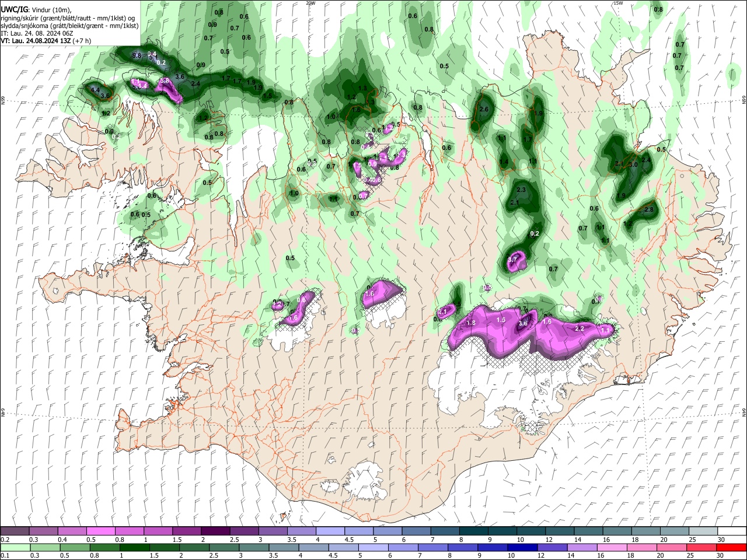Select valid time 'VT: Lau. 24.08.2024 13Z (+7 h)'

[46, 41]
